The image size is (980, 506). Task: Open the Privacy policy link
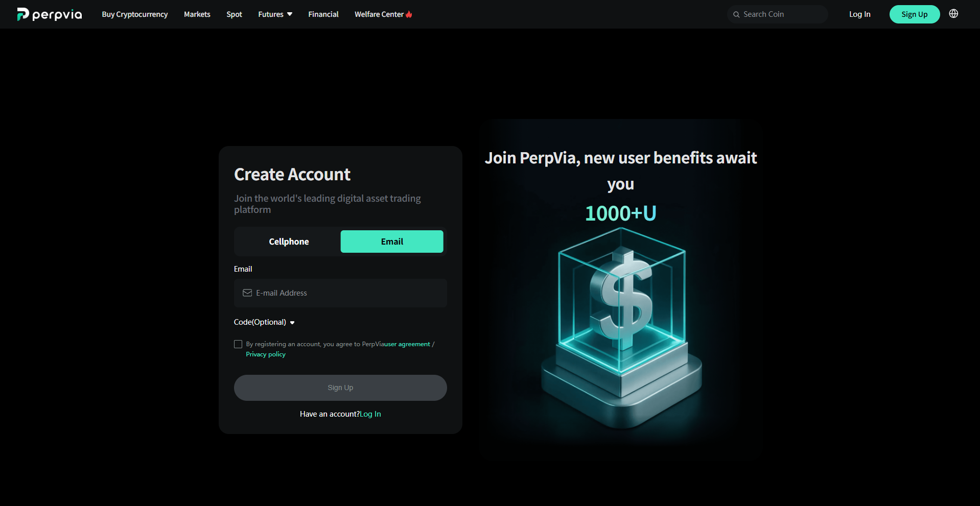266,354
